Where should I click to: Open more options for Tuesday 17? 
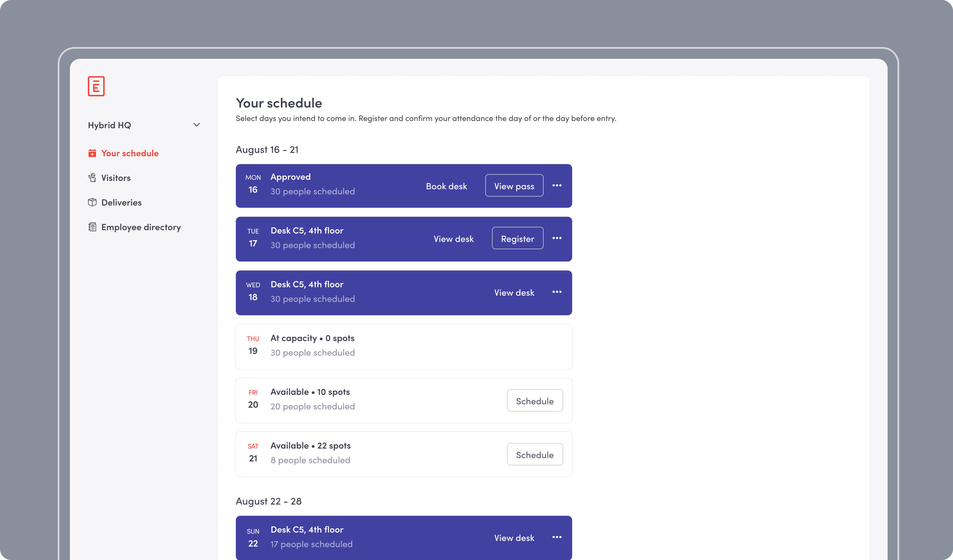coord(557,238)
